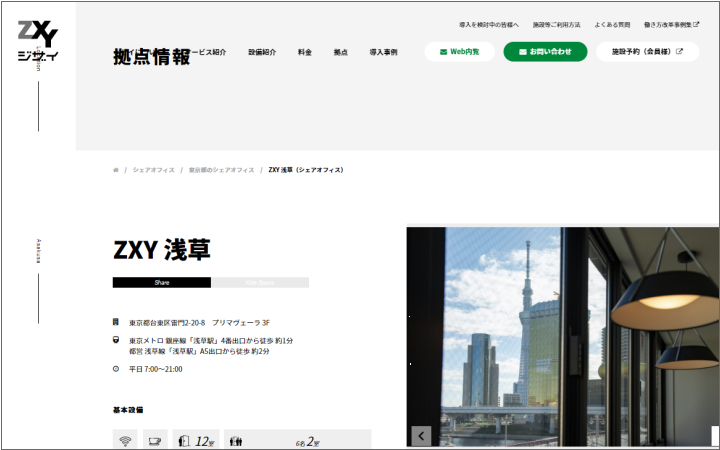Click opening hours 平日 7:00〜21:00

(x=156, y=369)
